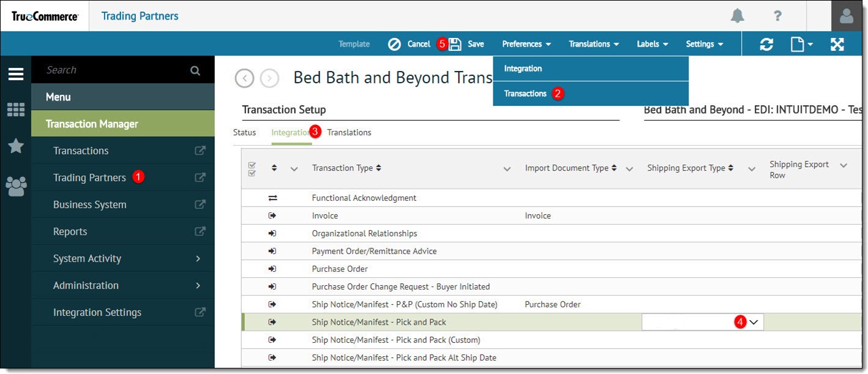
Task: Switch to the Status tab
Action: [244, 132]
